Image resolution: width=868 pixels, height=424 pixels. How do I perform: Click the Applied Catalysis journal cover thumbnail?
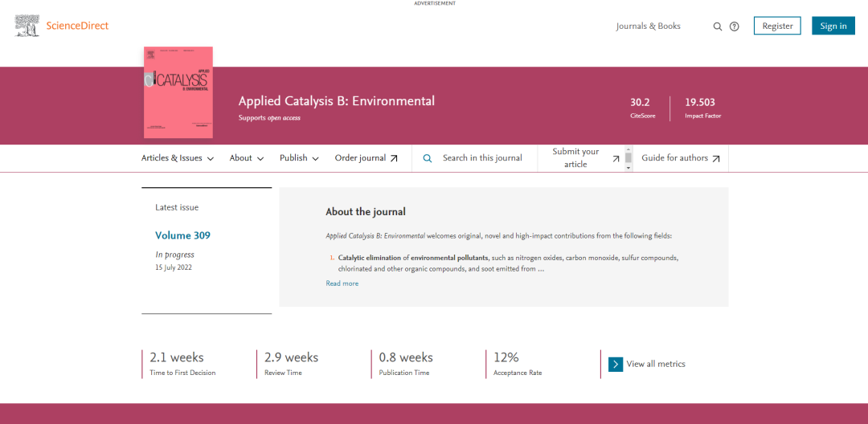coord(178,92)
